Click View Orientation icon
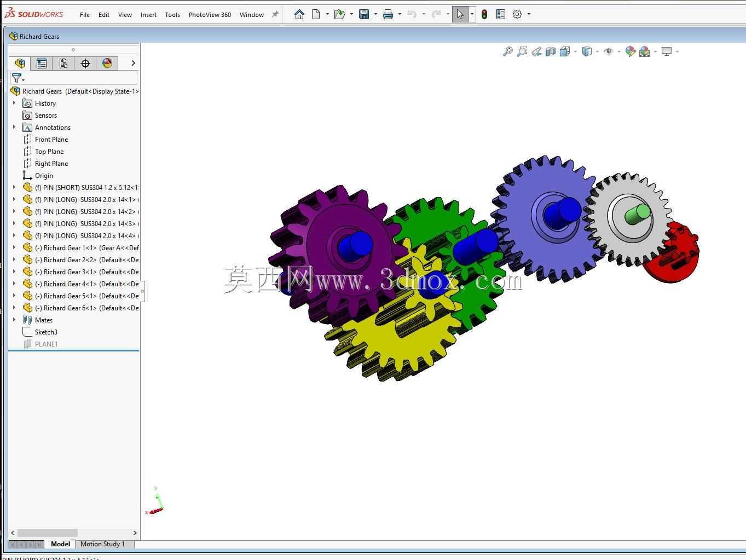This screenshot has width=746, height=560. pos(565,51)
